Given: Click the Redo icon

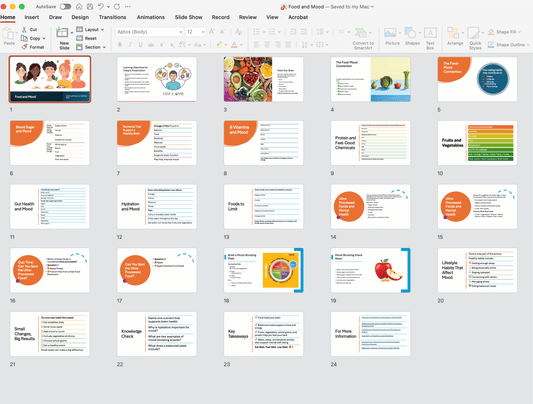Looking at the screenshot, I should (117, 6).
